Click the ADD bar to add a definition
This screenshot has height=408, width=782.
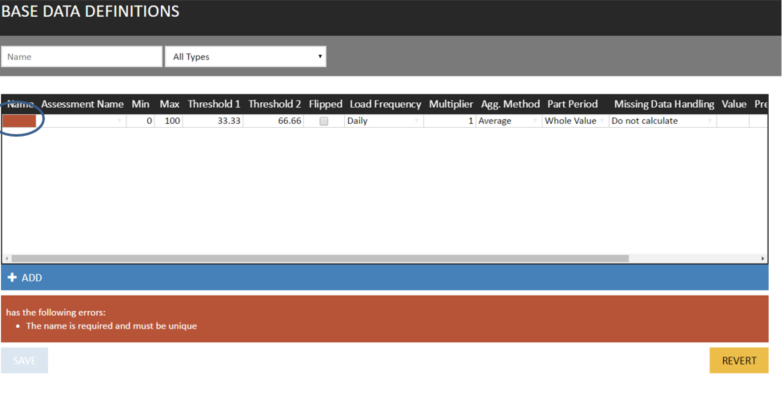(x=384, y=277)
